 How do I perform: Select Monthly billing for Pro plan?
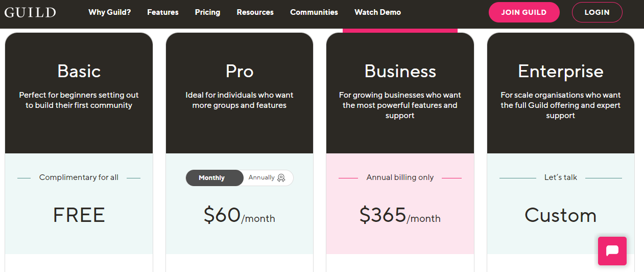212,178
